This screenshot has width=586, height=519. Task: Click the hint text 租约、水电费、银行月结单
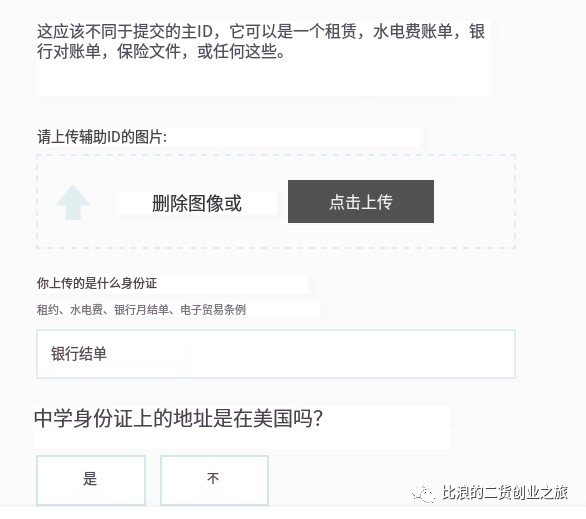click(103, 310)
